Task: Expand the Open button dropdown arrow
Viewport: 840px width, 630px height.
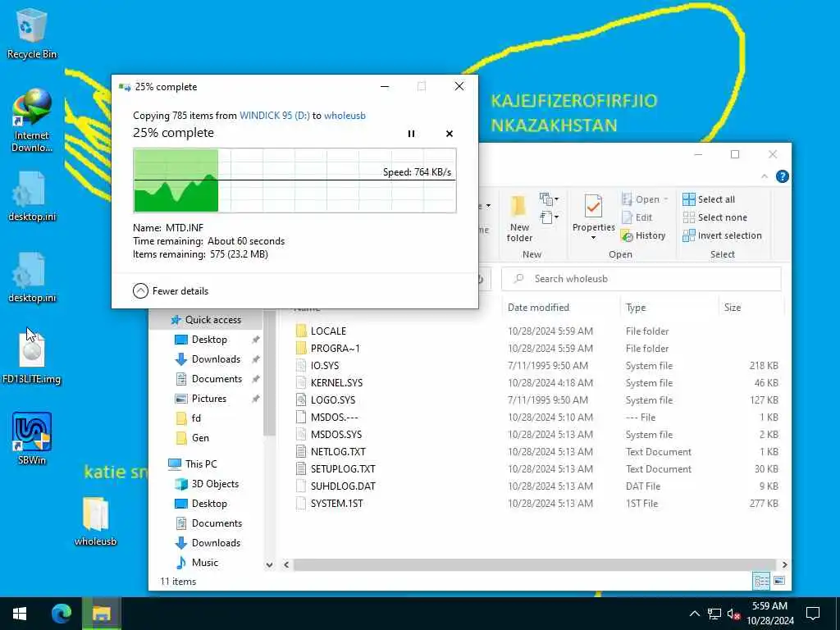Action: [x=666, y=199]
